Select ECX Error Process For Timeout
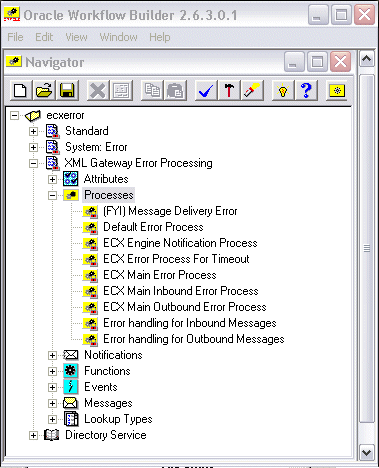This screenshot has height=468, width=379. pyautogui.click(x=176, y=259)
